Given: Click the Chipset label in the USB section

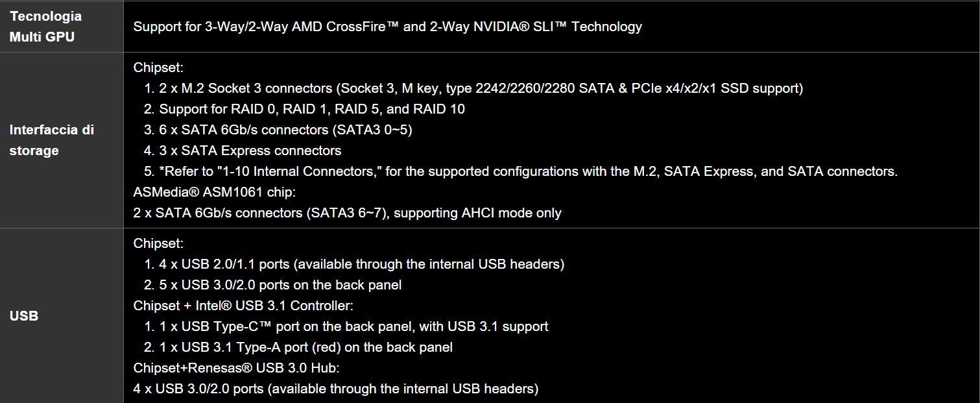Looking at the screenshot, I should [x=158, y=243].
